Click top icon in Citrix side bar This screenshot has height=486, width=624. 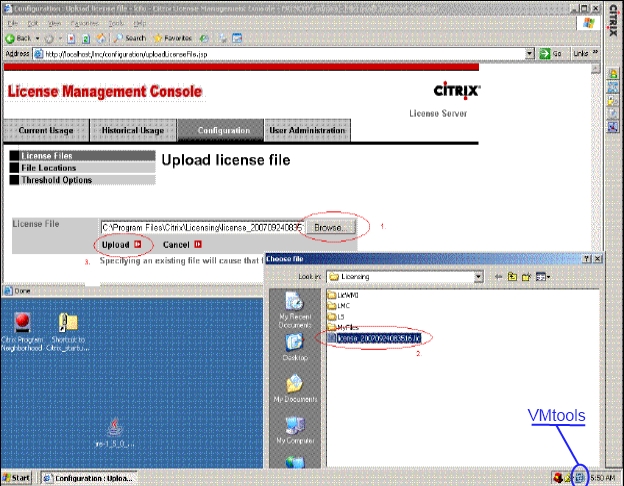pyautogui.click(x=612, y=74)
